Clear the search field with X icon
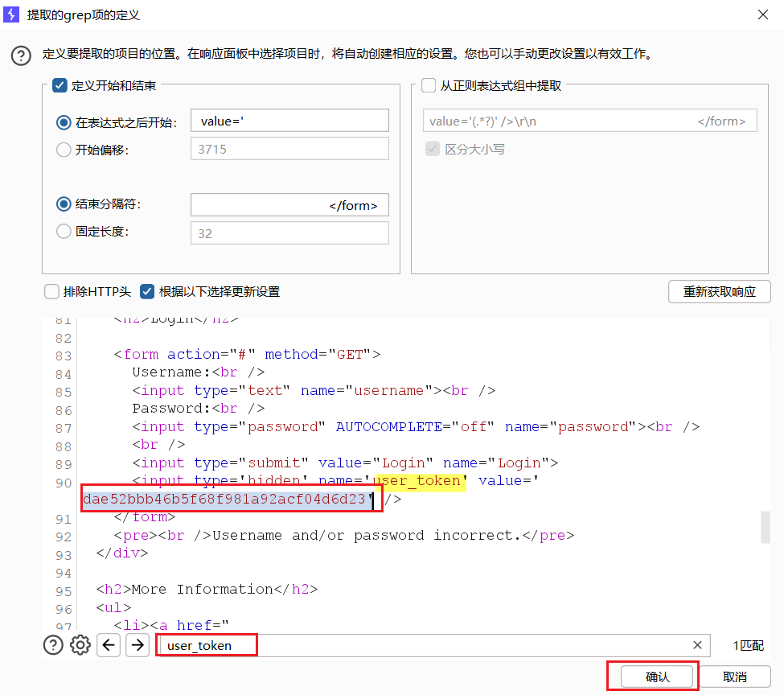The width and height of the screenshot is (784, 695). tap(697, 645)
